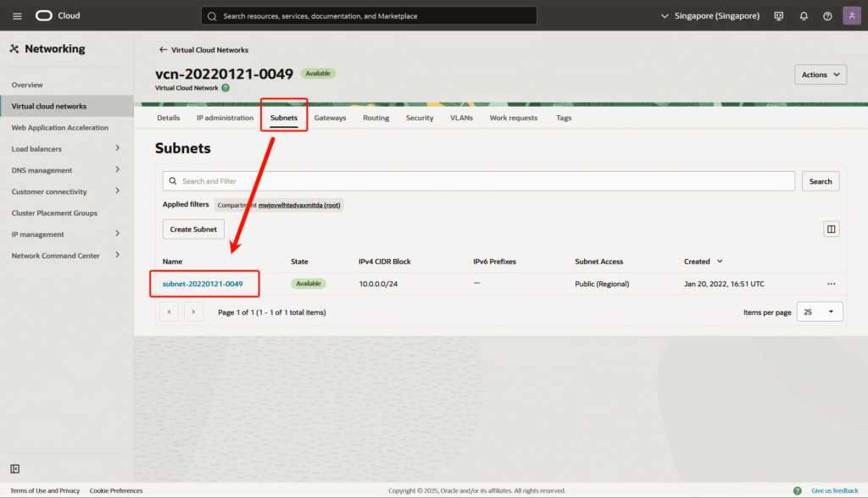This screenshot has height=498, width=868.
Task: Open the hamburger navigation menu
Action: (x=17, y=16)
